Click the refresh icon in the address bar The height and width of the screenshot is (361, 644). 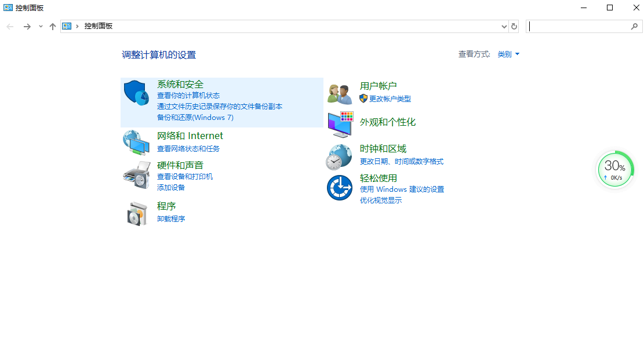(515, 26)
